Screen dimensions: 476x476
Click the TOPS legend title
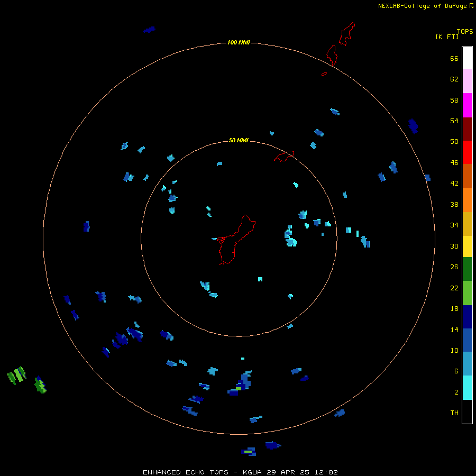tap(465, 32)
